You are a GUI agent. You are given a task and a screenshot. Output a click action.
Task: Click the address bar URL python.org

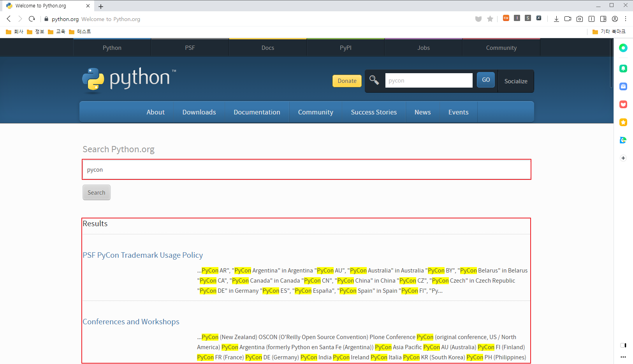65,19
